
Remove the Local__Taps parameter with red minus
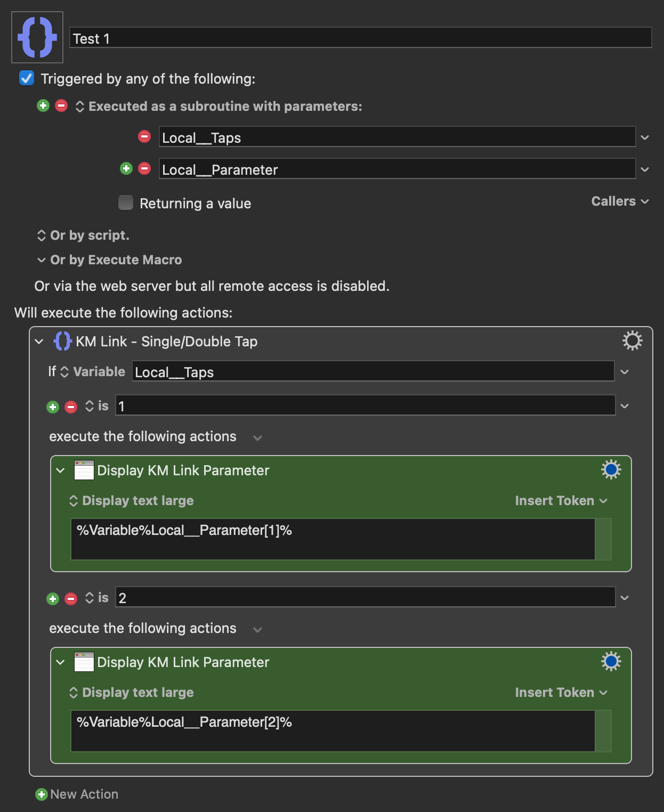click(x=144, y=136)
